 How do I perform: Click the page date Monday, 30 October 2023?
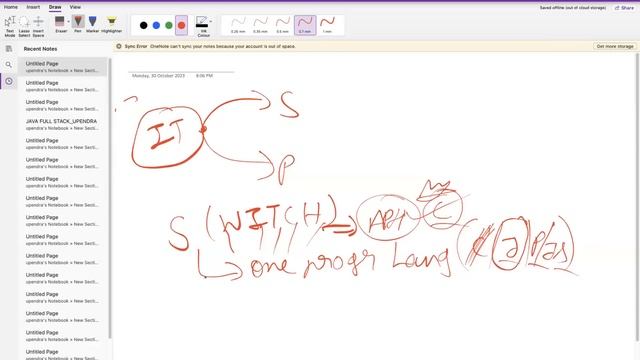158,76
